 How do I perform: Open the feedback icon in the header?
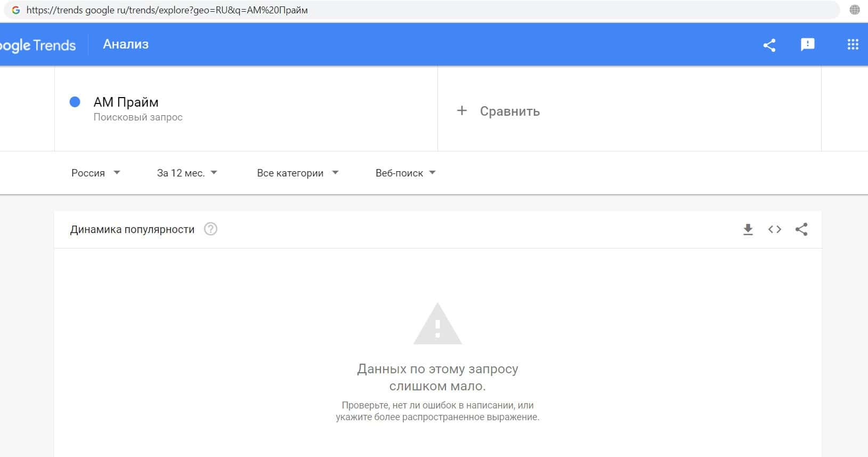click(x=808, y=45)
